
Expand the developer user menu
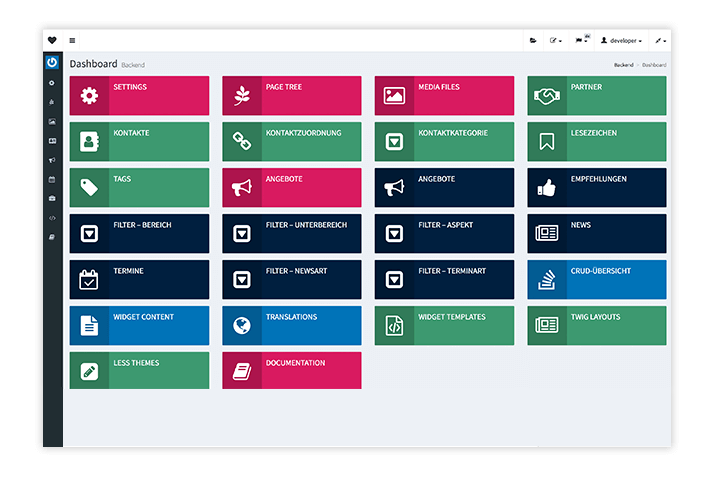620,41
